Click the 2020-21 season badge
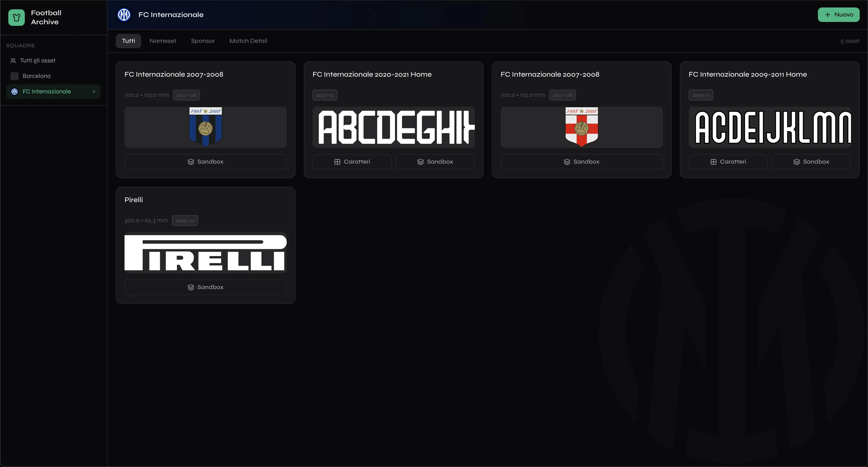Screen dimensions: 868x467 (x=325, y=95)
